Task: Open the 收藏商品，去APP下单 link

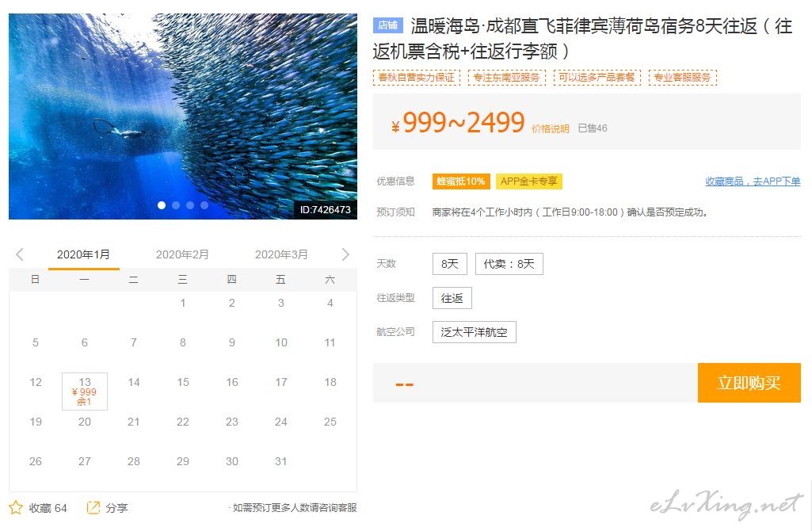Action: tap(753, 181)
